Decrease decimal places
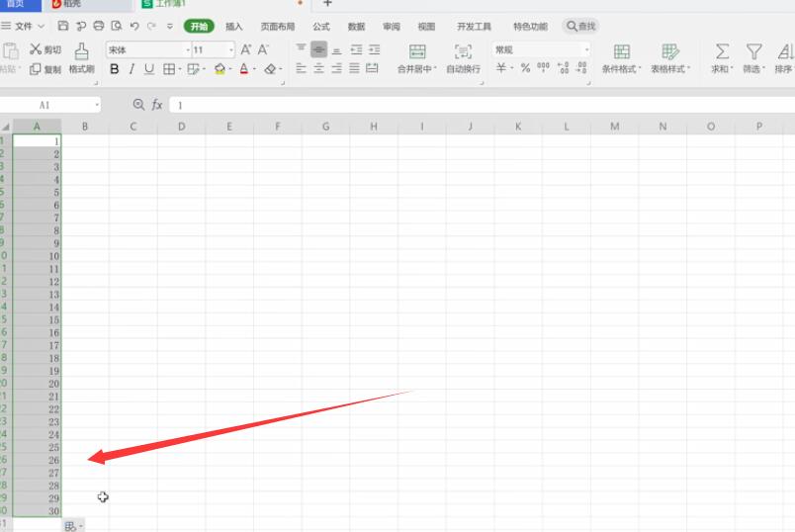 [581, 67]
